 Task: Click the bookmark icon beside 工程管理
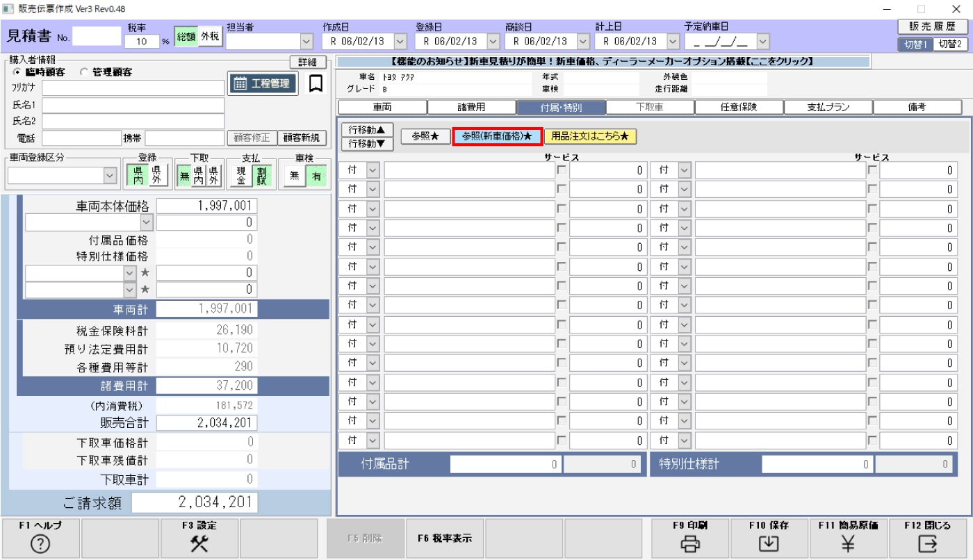coord(316,83)
